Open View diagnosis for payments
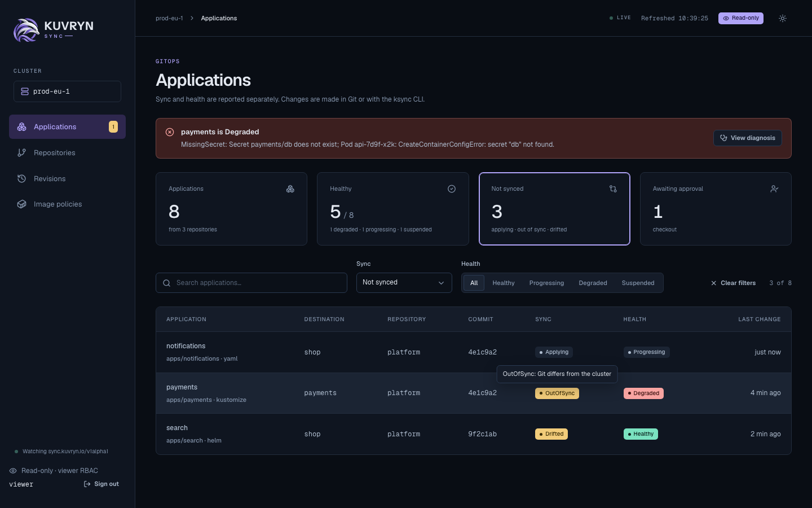 748,138
